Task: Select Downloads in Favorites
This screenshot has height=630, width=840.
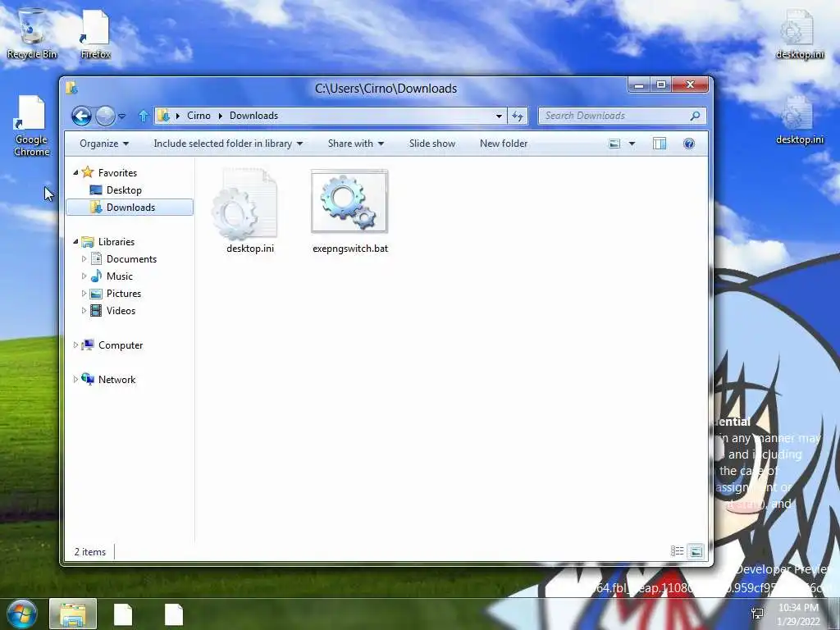Action: 130,208
